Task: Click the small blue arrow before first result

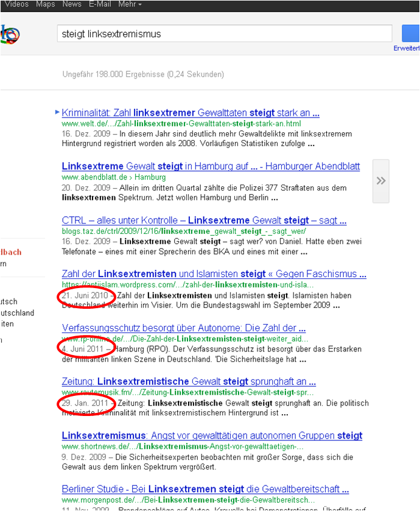Action: (x=57, y=112)
